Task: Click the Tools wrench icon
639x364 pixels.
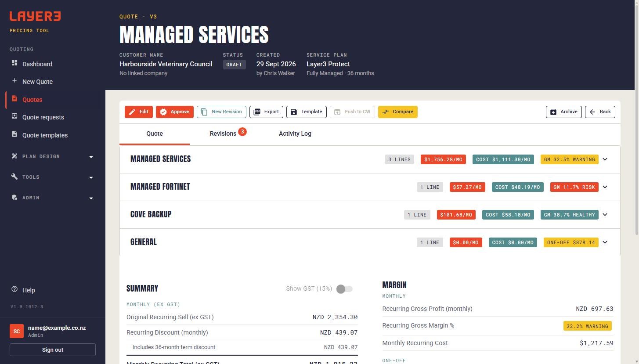Action: pos(14,177)
